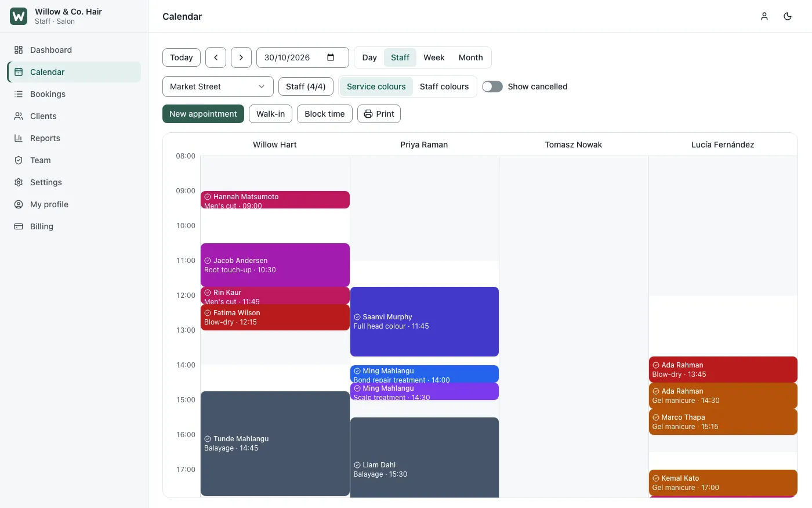Open date picker calendar icon

click(x=331, y=57)
